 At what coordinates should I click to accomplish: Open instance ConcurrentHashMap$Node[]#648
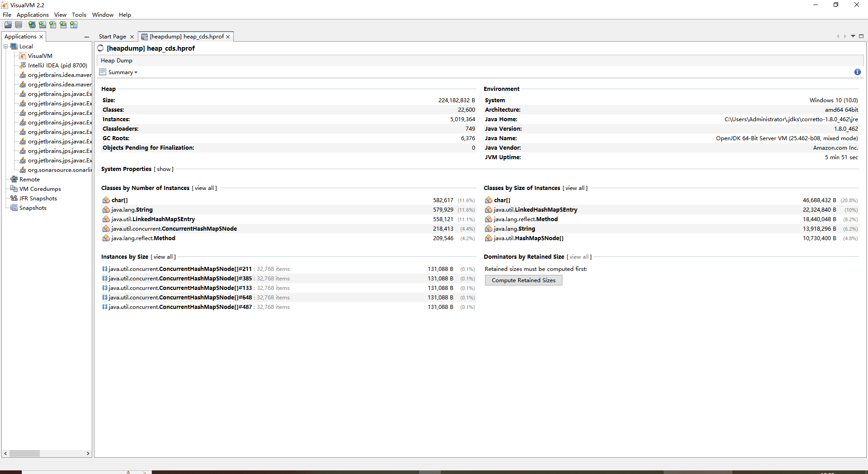click(180, 298)
